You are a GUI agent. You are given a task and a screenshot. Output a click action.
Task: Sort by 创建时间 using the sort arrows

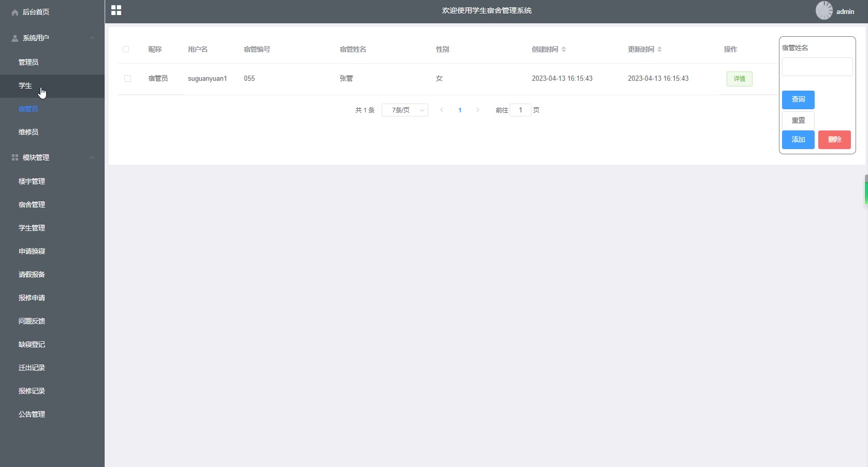pyautogui.click(x=563, y=49)
